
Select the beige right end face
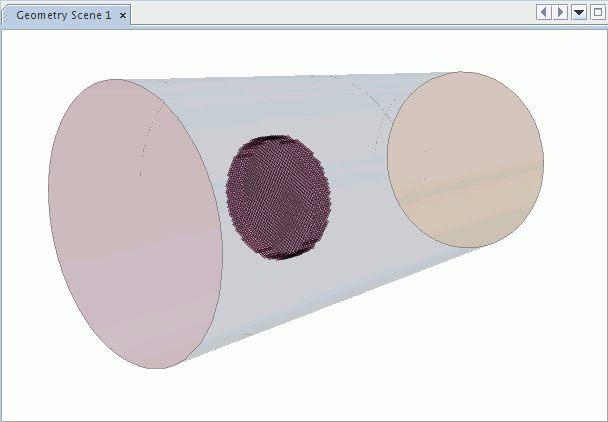pyautogui.click(x=465, y=160)
